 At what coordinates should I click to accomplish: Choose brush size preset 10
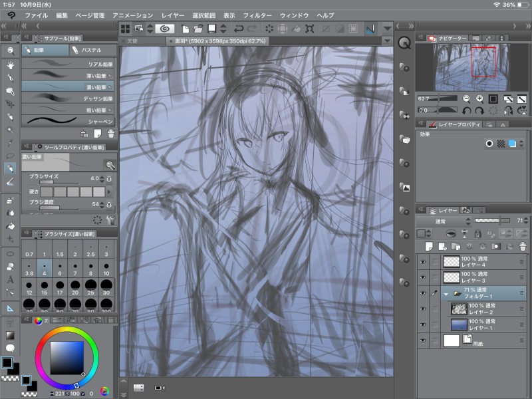106,269
